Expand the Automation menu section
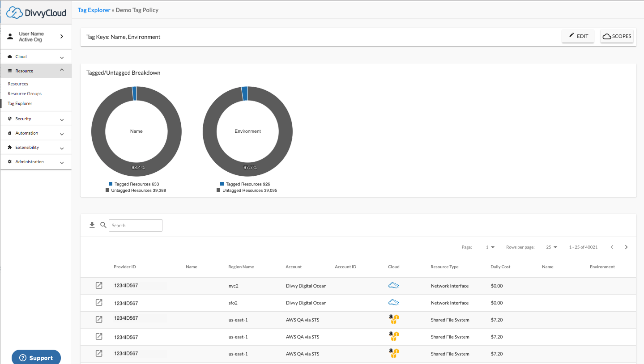This screenshot has width=644, height=364. [x=62, y=134]
